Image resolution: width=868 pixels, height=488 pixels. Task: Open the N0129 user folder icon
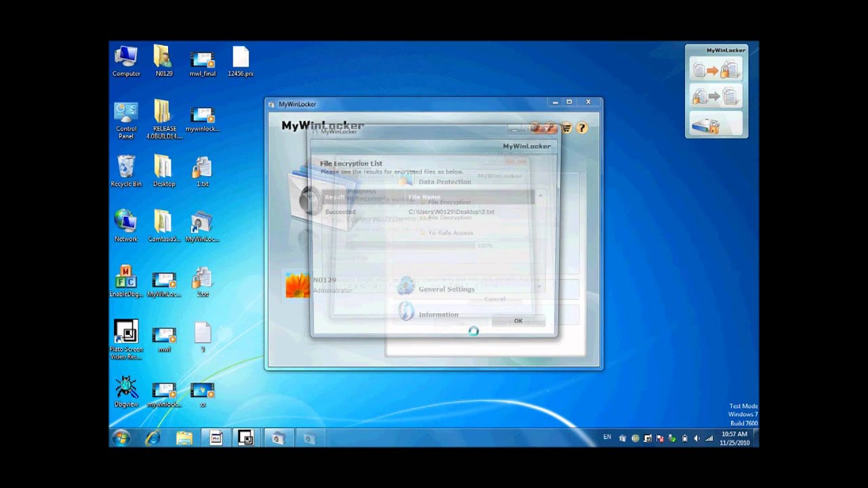(x=163, y=61)
